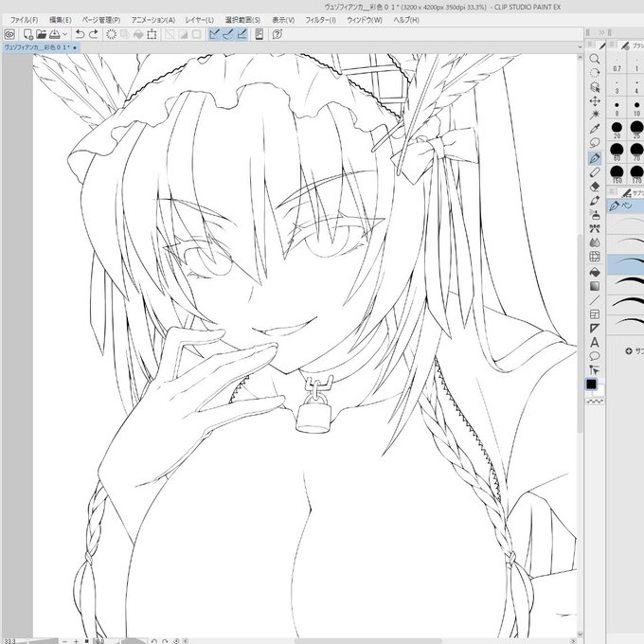644x644 pixels.
Task: Open the フィルター(I) menu
Action: [x=320, y=20]
